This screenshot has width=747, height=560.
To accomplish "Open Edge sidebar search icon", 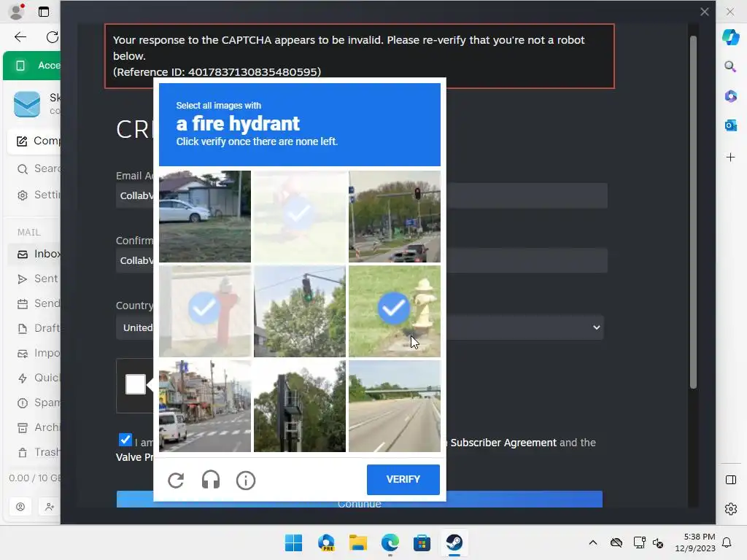I will point(730,66).
